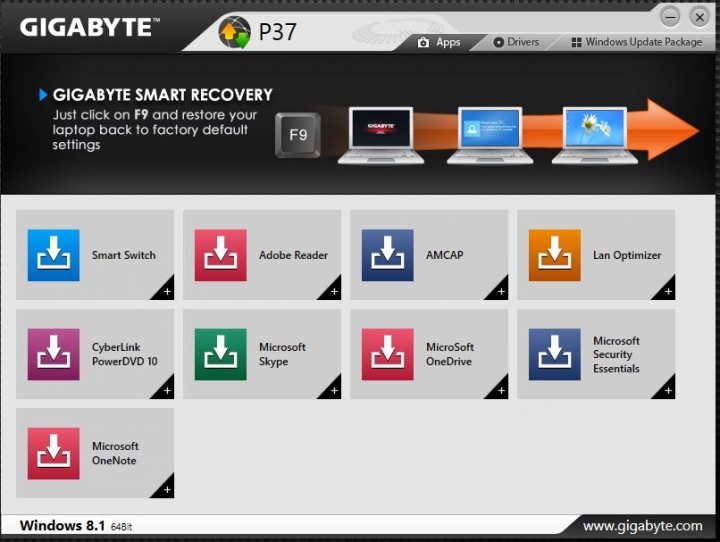Open the Drivers tab
The height and width of the screenshot is (542, 720).
pyautogui.click(x=517, y=42)
